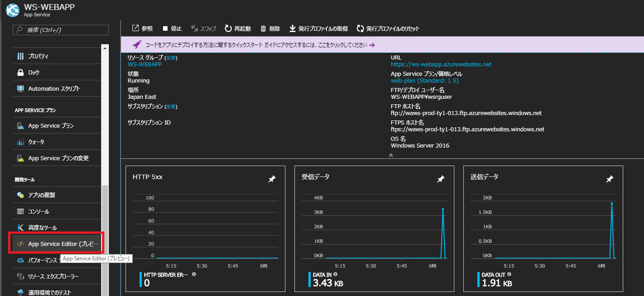This screenshot has width=644, height=296.
Task: Click the Running status text
Action: pyautogui.click(x=139, y=81)
